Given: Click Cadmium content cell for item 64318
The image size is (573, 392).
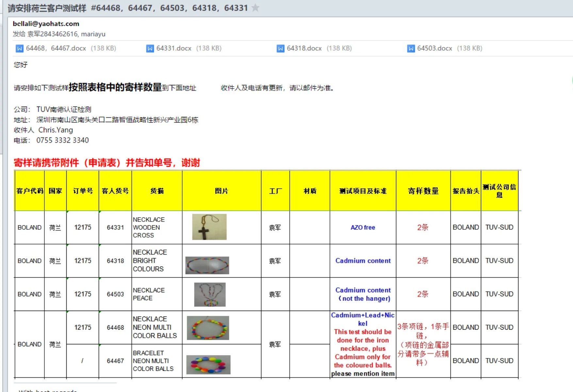Looking at the screenshot, I should click(x=363, y=261).
